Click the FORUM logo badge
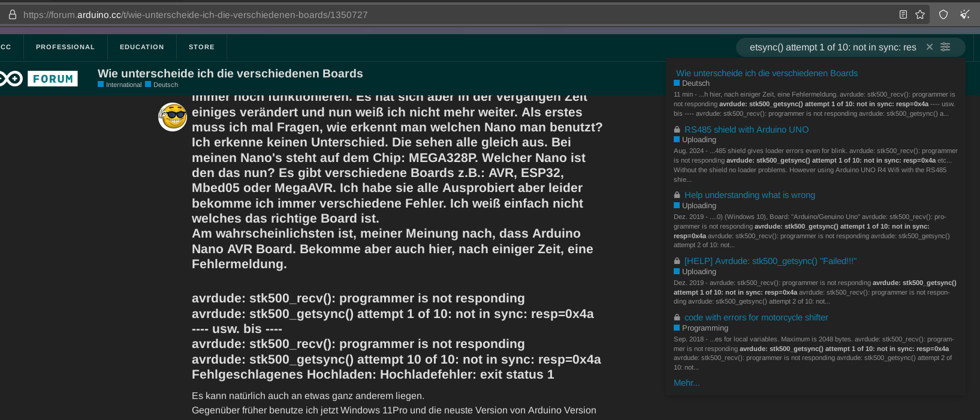Viewport: 980px width, 420px height. click(53, 79)
